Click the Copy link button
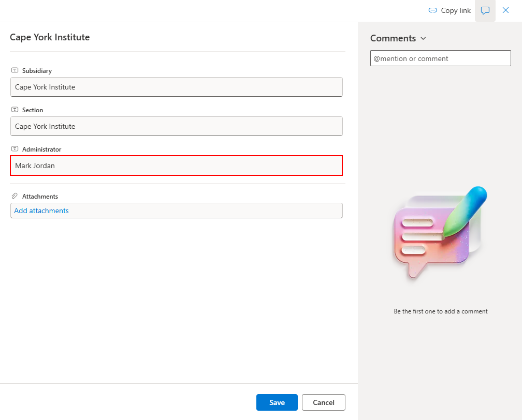Viewport: 522px width, 420px height. tap(449, 11)
